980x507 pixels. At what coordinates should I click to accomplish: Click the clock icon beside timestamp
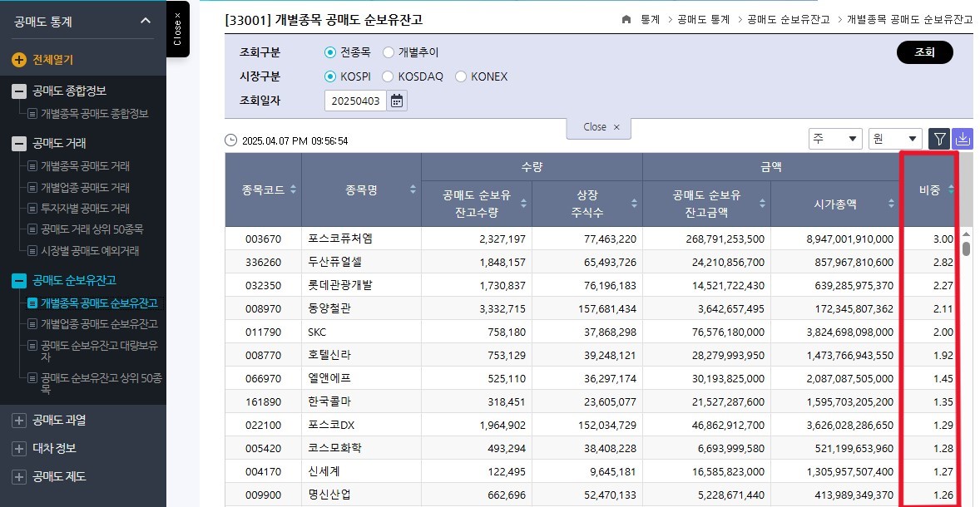click(230, 140)
